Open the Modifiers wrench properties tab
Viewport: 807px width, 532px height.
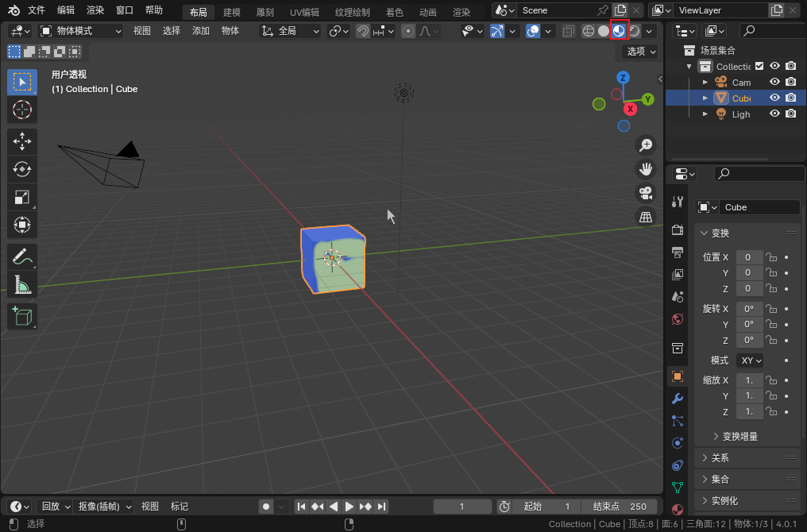678,398
